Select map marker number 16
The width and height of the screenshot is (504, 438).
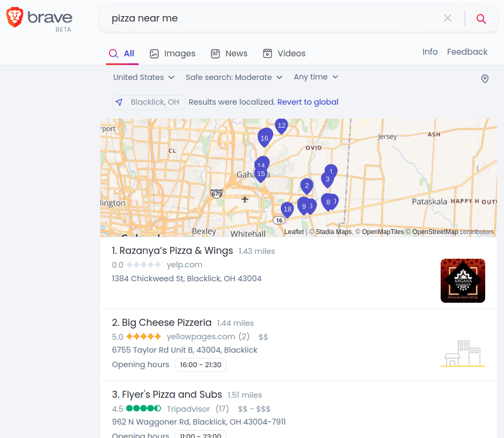[x=265, y=137]
